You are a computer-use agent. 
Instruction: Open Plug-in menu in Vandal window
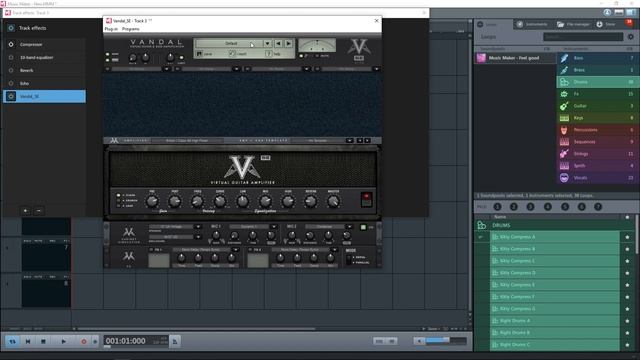coord(111,29)
